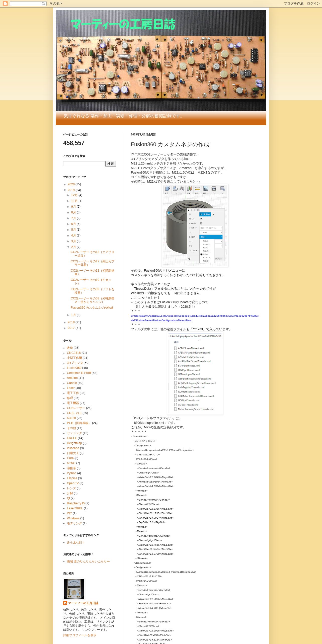
Task: Open the Fusion360 label
Action: click(74, 368)
